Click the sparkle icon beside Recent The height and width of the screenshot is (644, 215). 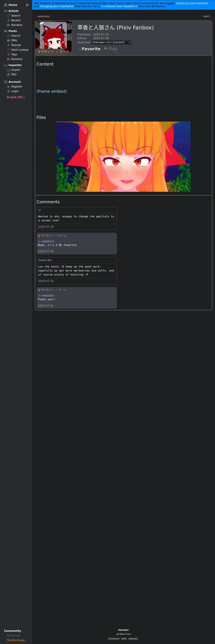tap(9, 20)
